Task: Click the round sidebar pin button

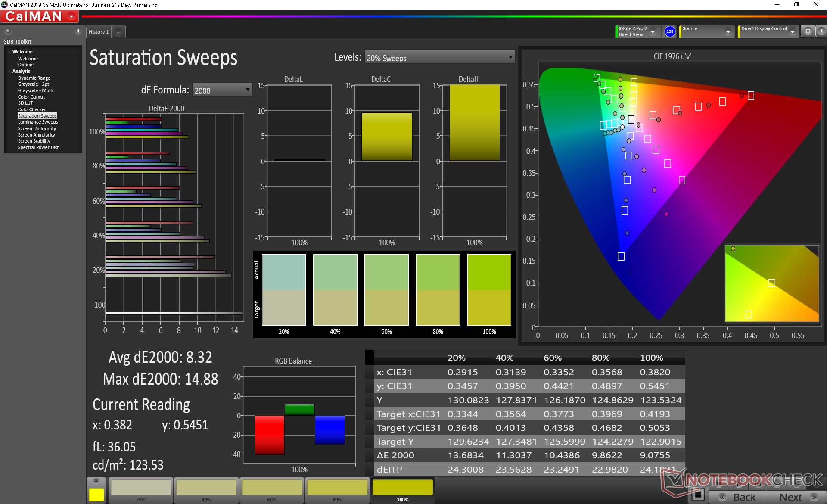Action: click(x=8, y=31)
